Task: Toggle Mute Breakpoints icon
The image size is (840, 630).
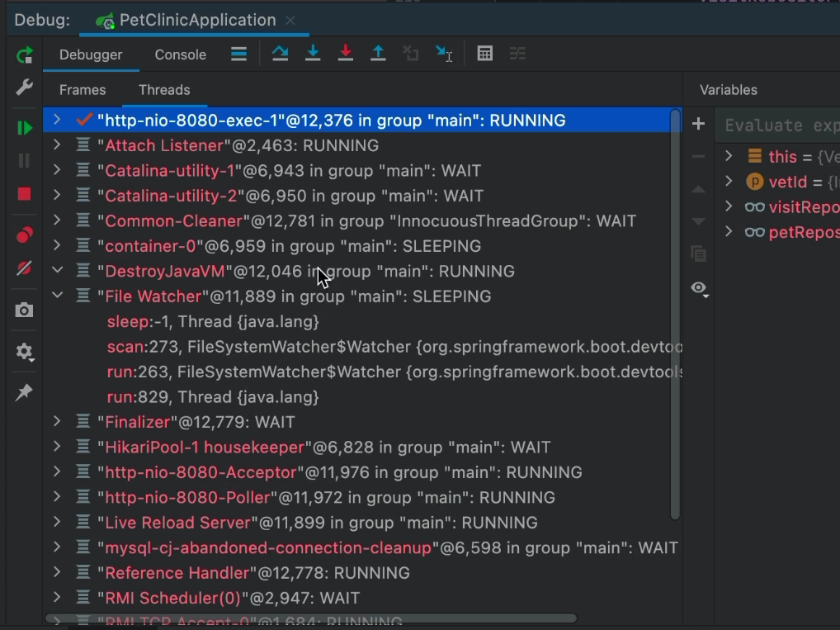Action: click(24, 268)
